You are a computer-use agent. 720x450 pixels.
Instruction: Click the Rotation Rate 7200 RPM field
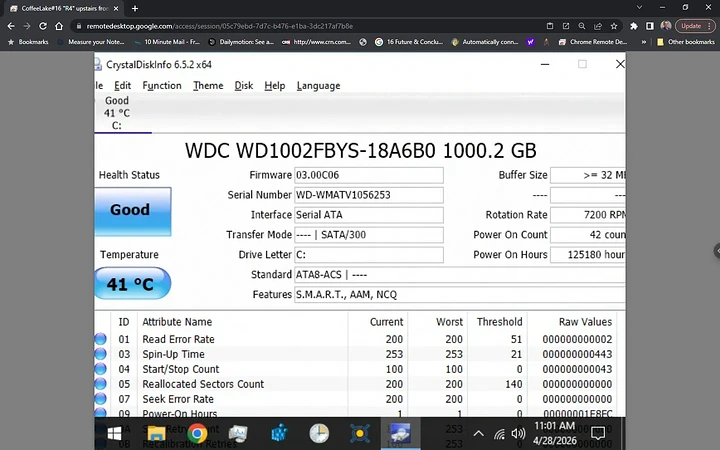(588, 215)
